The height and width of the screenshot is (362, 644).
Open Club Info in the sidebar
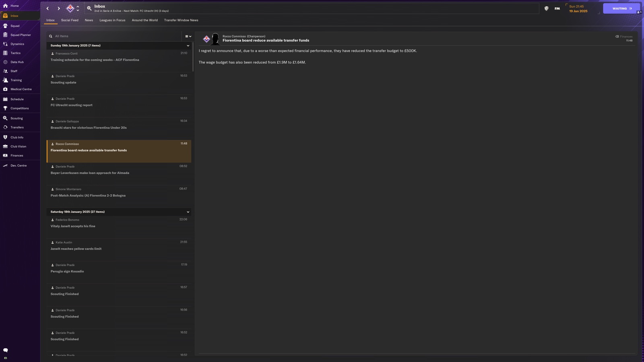[x=20, y=138]
